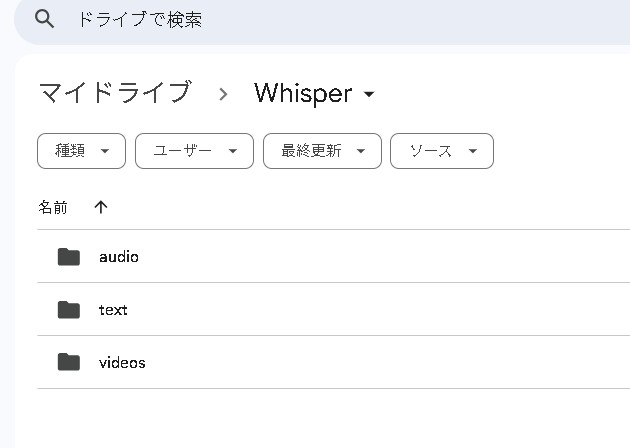Click the Whisper folder title
The image size is (630, 448).
[x=303, y=93]
